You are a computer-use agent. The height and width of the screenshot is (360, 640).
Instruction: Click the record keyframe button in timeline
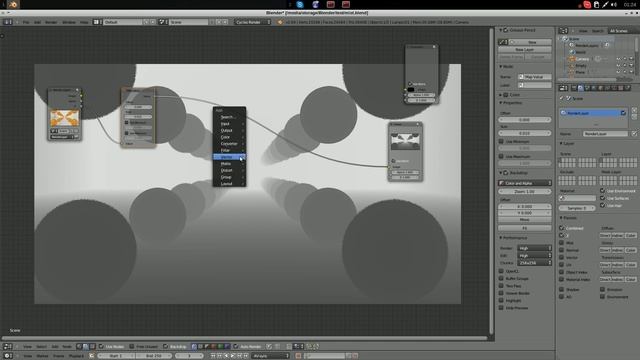click(298, 356)
